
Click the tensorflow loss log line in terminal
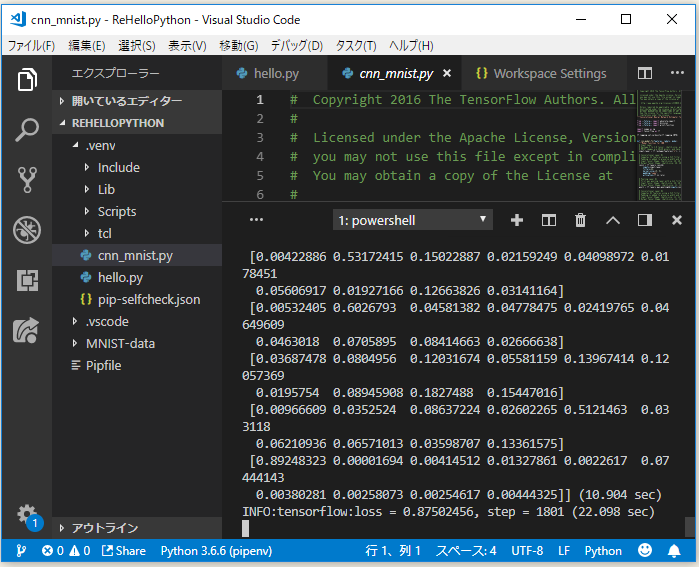point(448,511)
